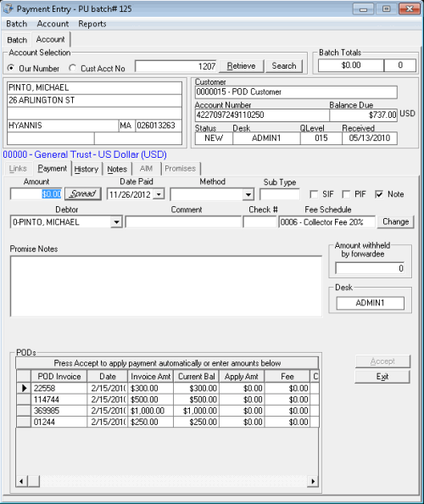Click inside the Promise Notes box
The width and height of the screenshot is (424, 504).
tap(166, 286)
